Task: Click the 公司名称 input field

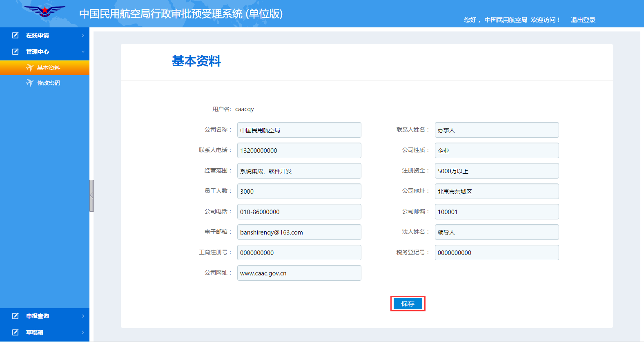Action: [299, 130]
